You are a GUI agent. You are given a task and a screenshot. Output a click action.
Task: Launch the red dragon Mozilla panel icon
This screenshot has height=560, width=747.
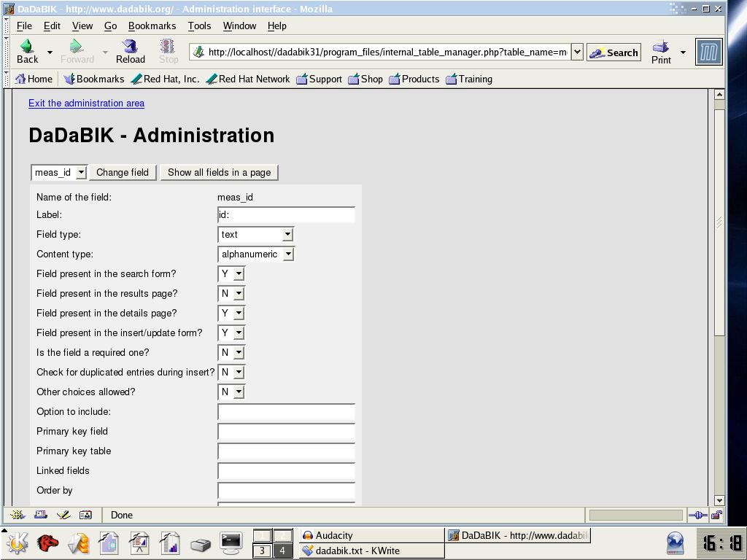tap(47, 542)
